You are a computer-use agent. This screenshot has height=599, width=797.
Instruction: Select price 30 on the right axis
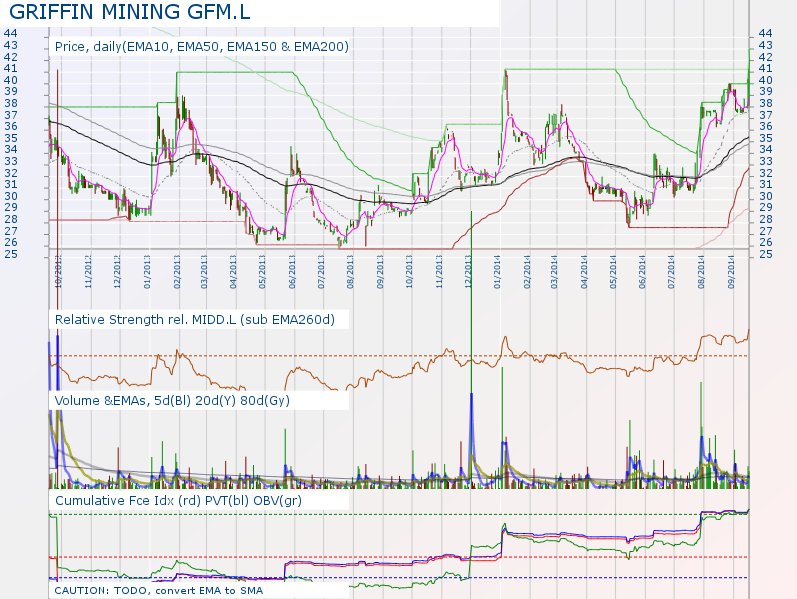[x=765, y=196]
